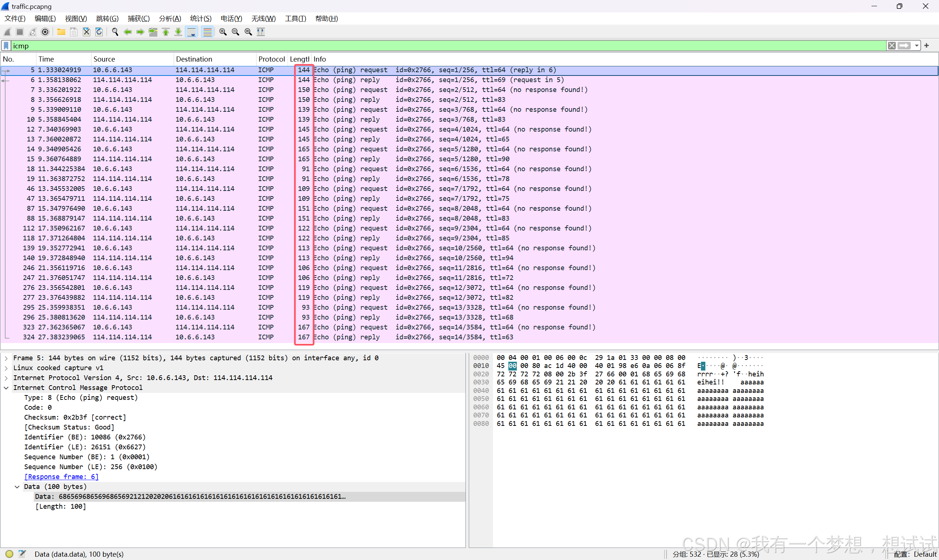Open the 分析(A) menu

169,18
